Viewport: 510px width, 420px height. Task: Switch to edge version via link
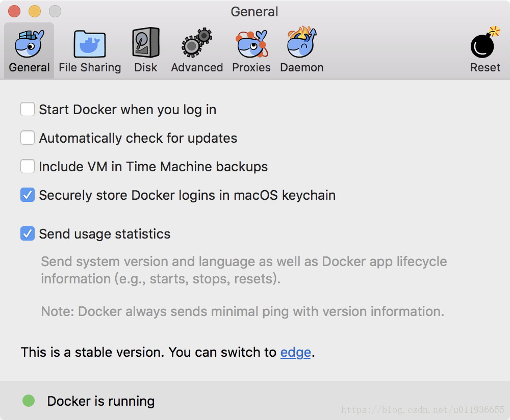pyautogui.click(x=296, y=352)
